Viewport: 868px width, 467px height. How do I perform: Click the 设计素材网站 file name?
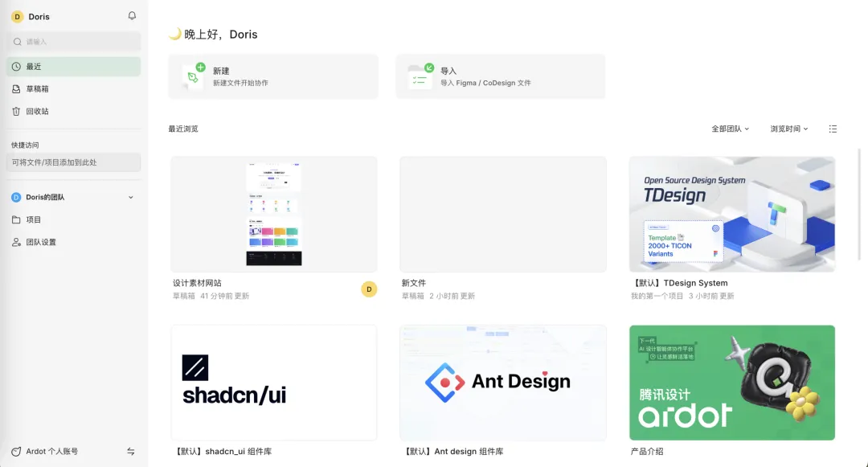pyautogui.click(x=197, y=283)
